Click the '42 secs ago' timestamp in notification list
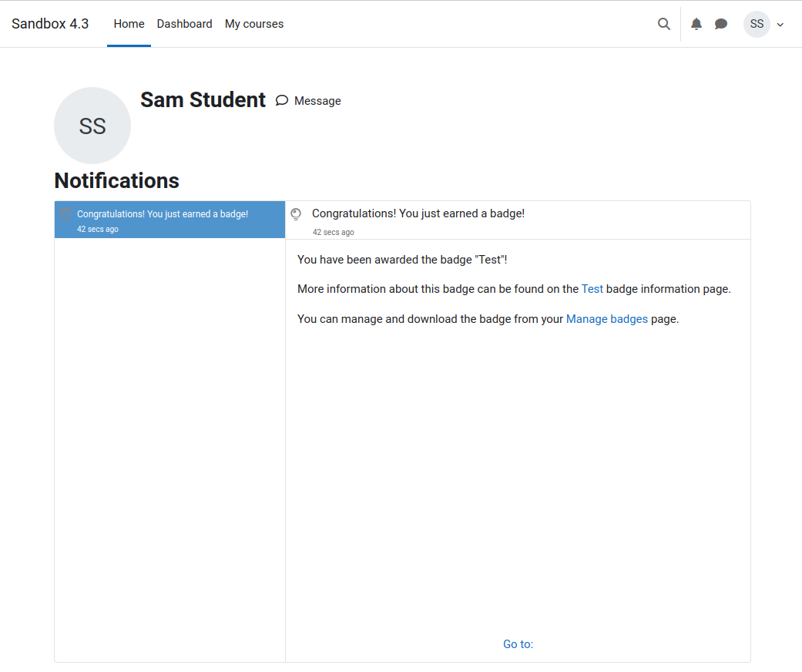 (98, 229)
